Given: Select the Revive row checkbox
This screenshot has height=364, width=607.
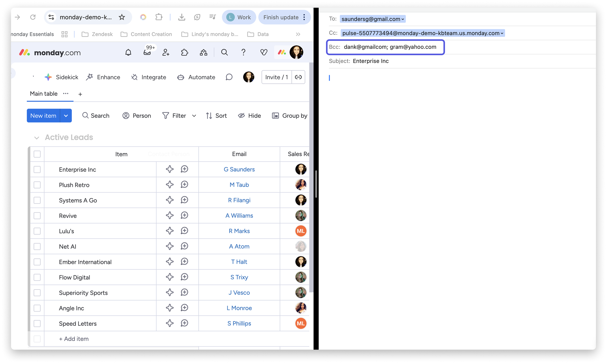Looking at the screenshot, I should point(37,216).
